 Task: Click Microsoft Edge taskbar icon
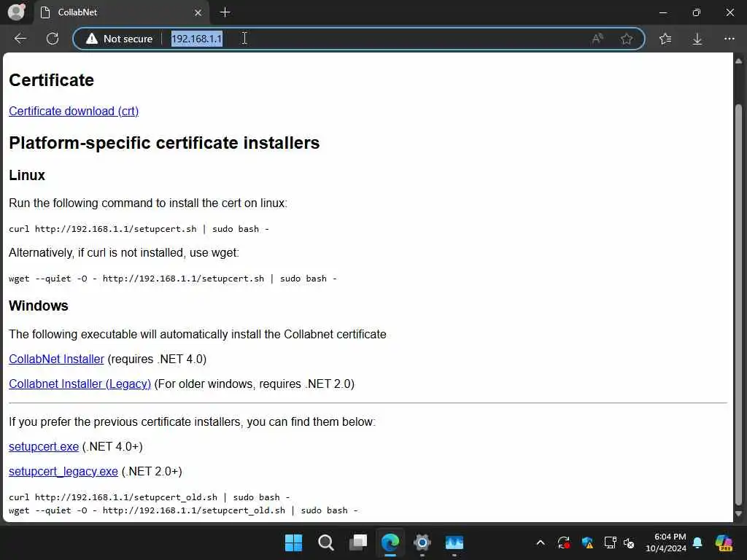click(x=390, y=542)
